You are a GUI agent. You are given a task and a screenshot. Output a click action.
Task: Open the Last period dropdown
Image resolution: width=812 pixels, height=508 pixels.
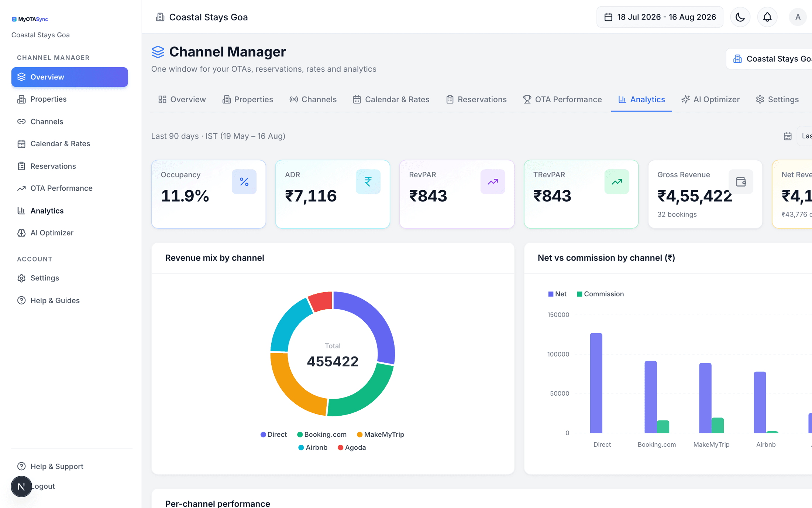(805, 136)
